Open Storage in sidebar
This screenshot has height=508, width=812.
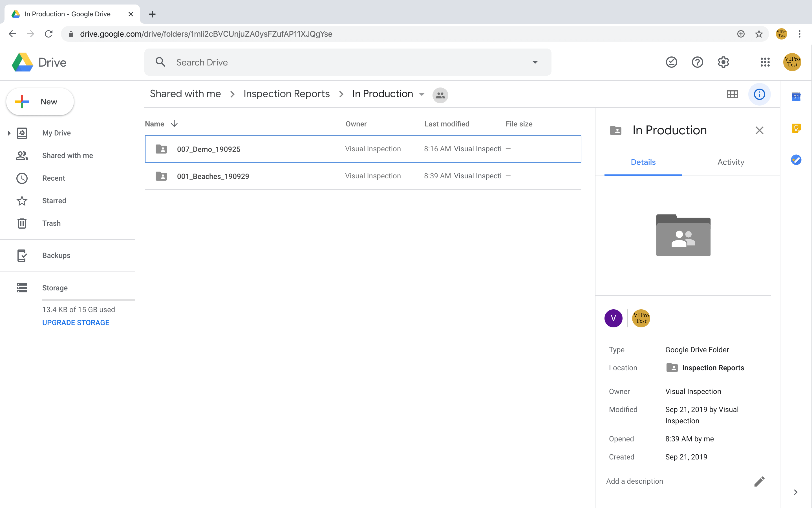tap(55, 288)
